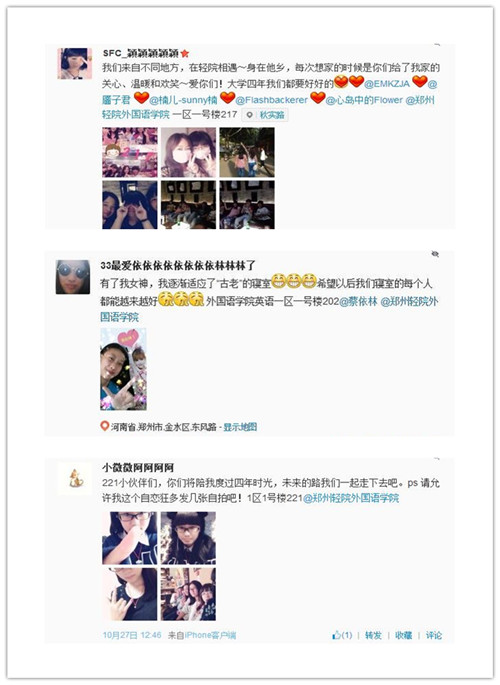
Task: Click the red star badge beside SFC username
Action: click(x=185, y=53)
